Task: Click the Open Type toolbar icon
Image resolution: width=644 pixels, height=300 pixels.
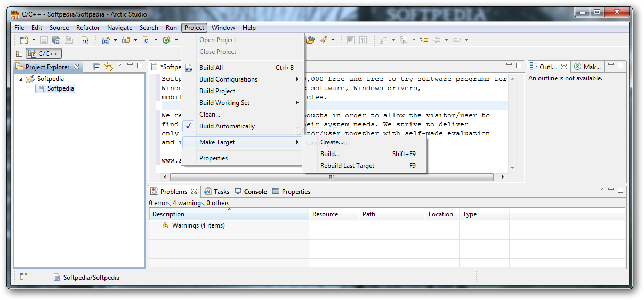Action: click(310, 40)
